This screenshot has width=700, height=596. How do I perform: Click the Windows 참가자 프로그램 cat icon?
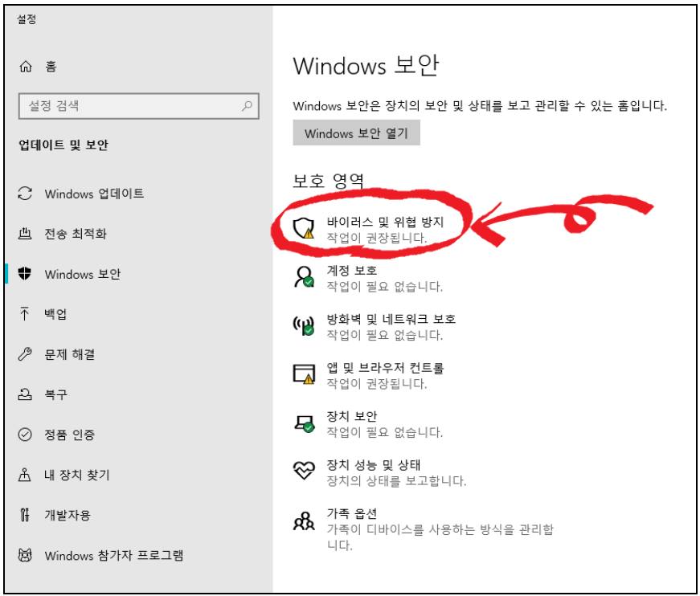[x=25, y=555]
